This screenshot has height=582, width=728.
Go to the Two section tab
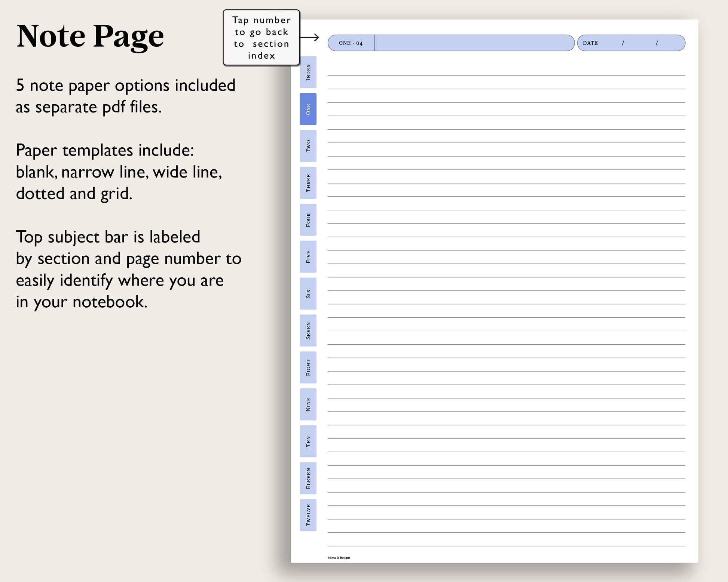click(308, 146)
